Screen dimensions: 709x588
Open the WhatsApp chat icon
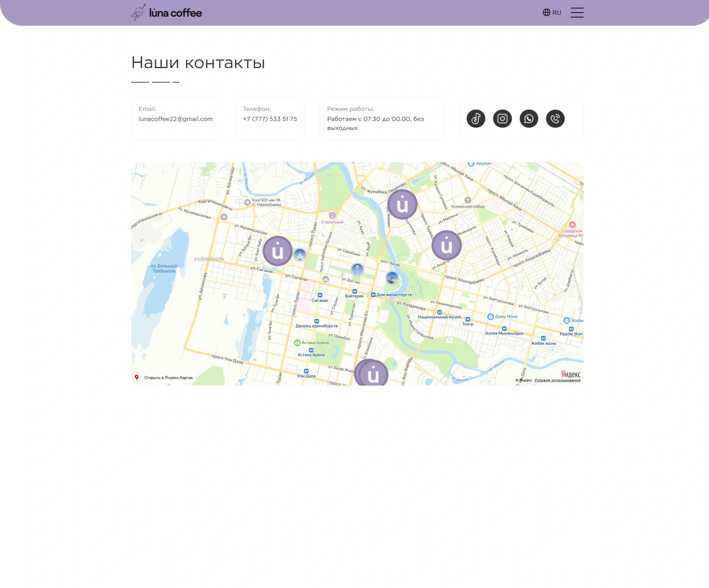pos(528,119)
